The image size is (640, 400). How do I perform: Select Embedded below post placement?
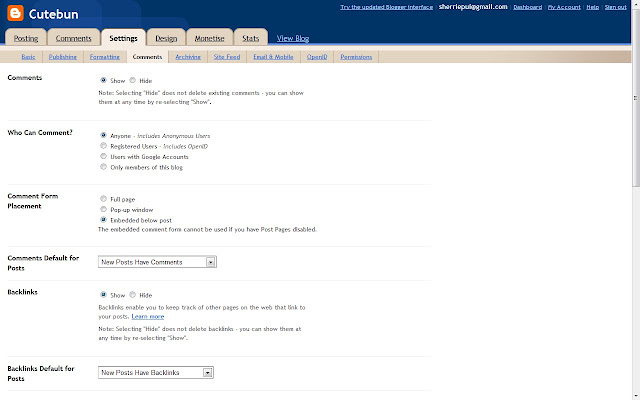coord(103,220)
